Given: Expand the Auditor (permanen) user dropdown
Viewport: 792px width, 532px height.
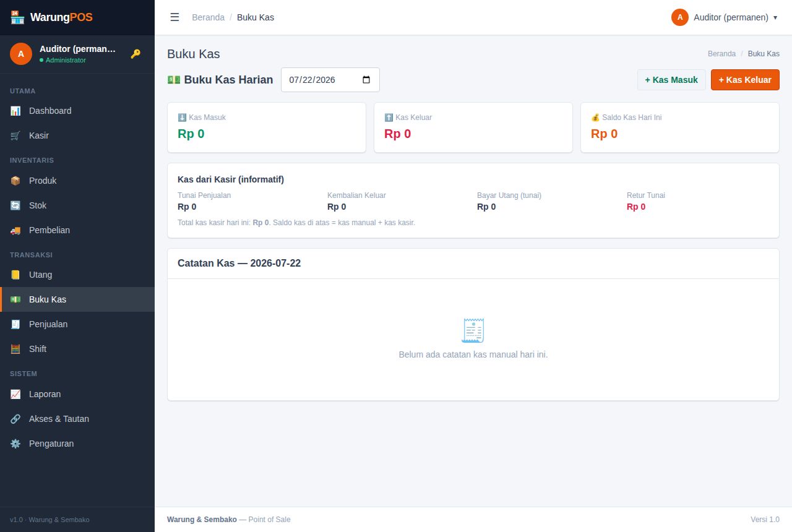Looking at the screenshot, I should pos(724,17).
